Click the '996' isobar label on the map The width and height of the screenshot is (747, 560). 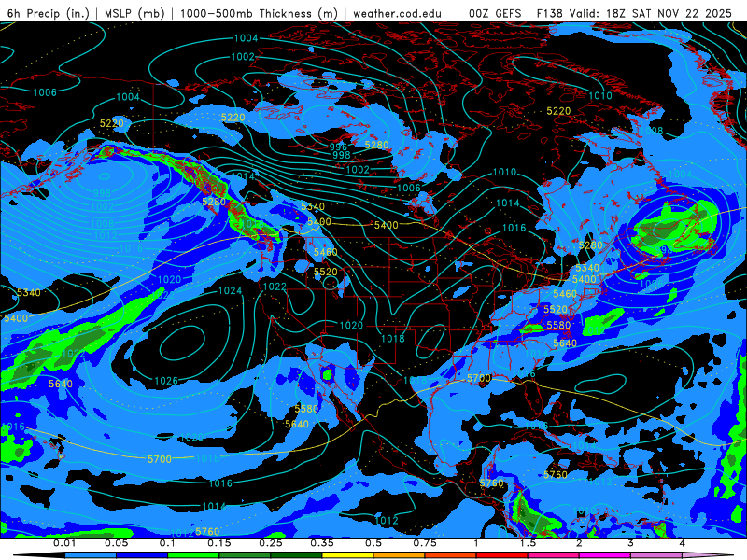338,147
